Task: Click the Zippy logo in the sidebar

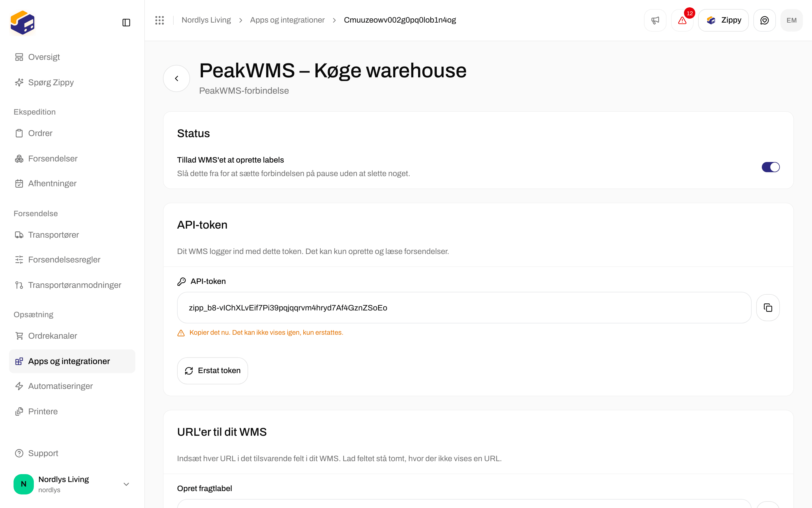Action: (23, 23)
